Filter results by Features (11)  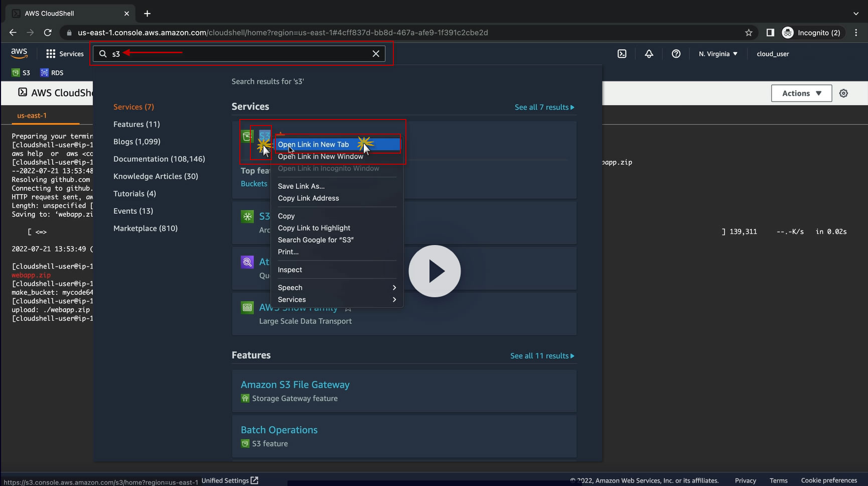pos(136,125)
